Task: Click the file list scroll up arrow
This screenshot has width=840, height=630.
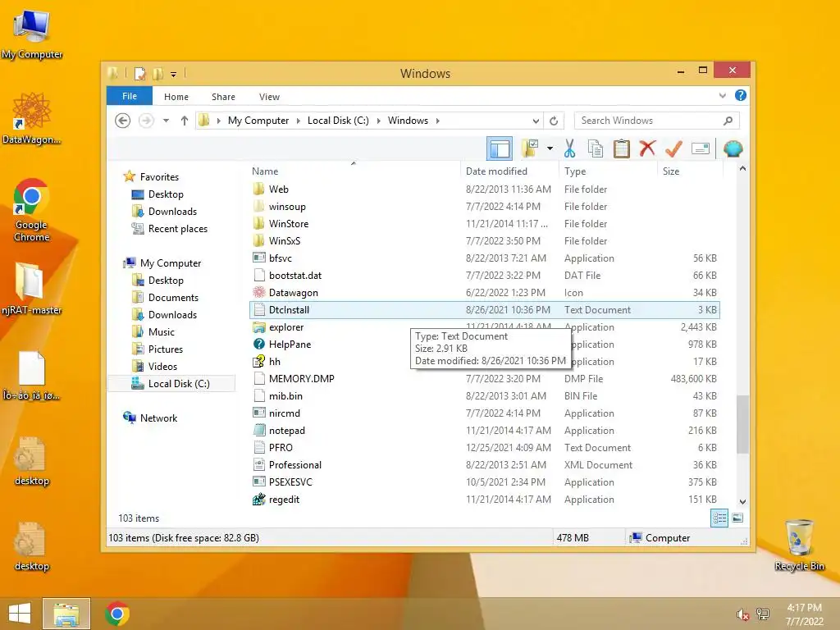Action: coord(742,169)
